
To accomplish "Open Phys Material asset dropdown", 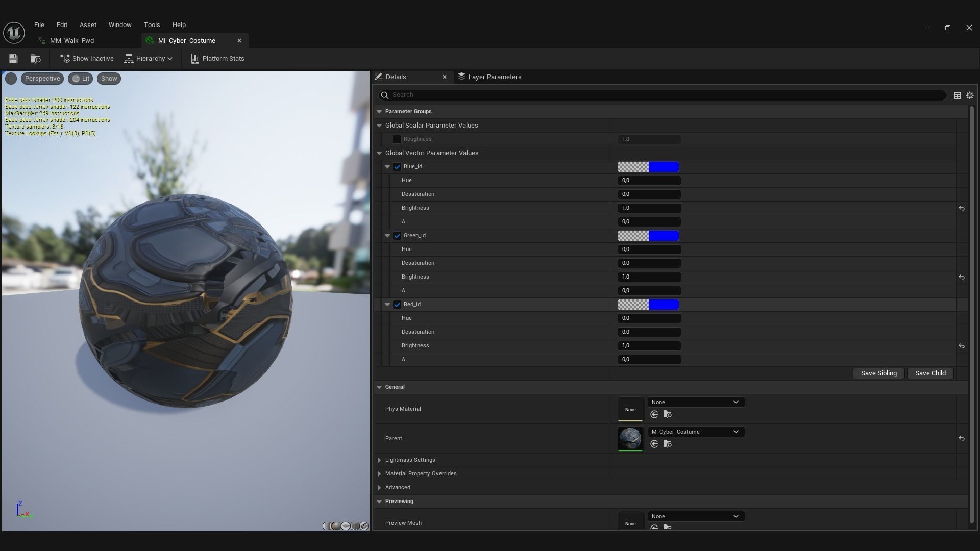I will (x=696, y=402).
